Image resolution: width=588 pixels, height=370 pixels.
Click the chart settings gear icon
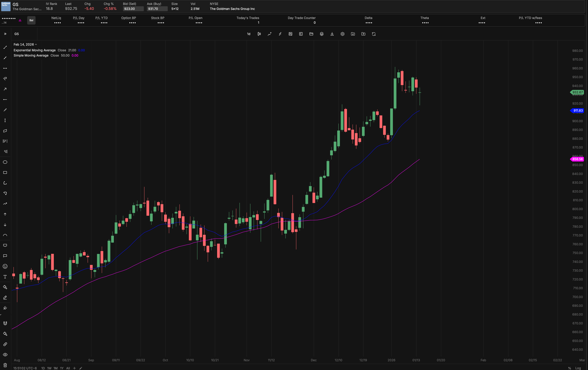342,34
